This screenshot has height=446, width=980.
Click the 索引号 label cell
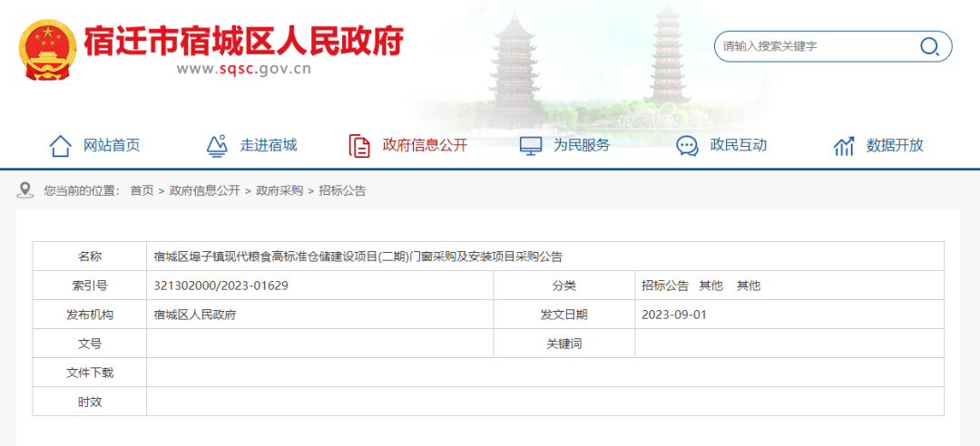[x=90, y=286]
